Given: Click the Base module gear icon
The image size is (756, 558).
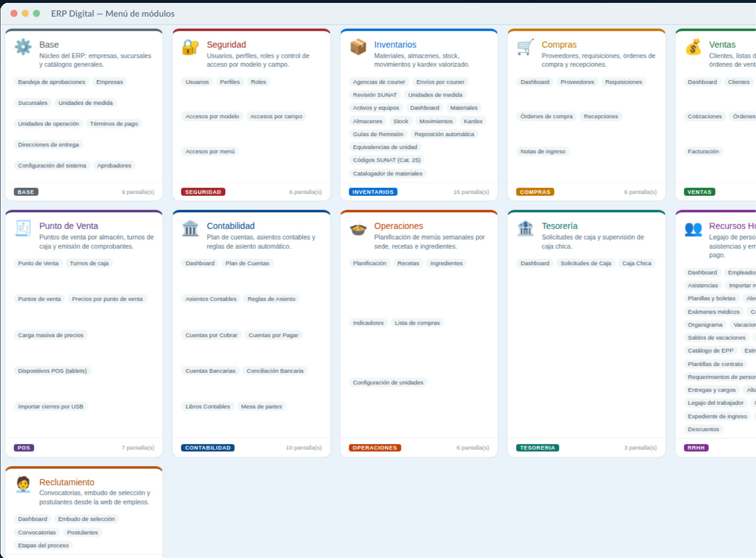Looking at the screenshot, I should (x=23, y=47).
